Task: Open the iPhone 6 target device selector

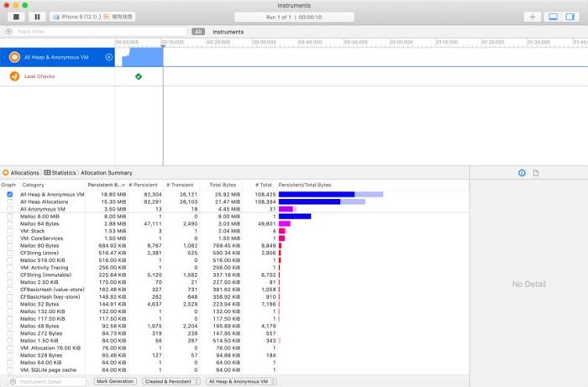Action: [92, 17]
